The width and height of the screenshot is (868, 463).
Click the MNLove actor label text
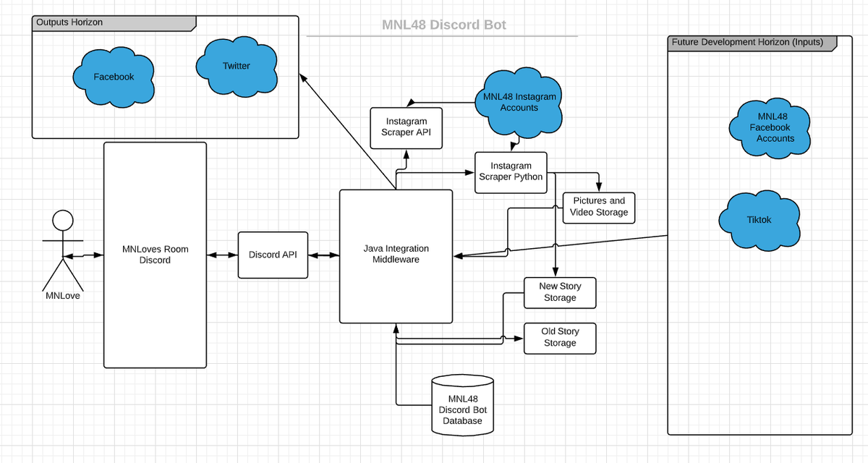click(x=63, y=295)
